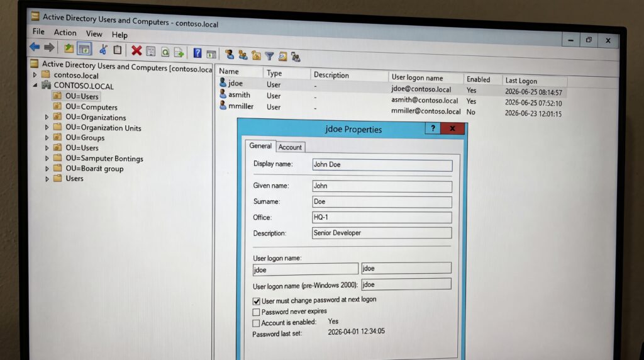Click the folder icon next to OU=Computers
This screenshot has height=360, width=644.
(x=57, y=106)
